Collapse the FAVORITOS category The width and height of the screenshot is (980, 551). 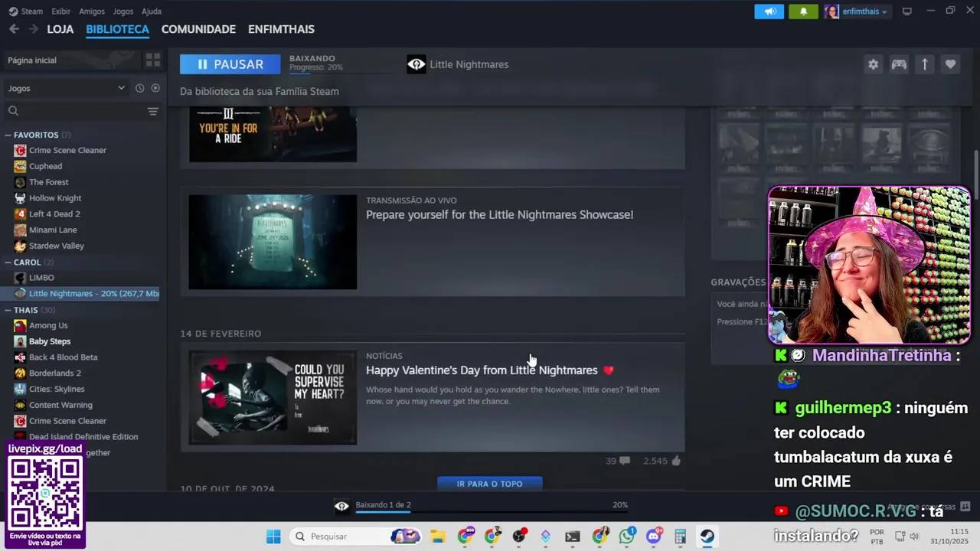[36, 135]
